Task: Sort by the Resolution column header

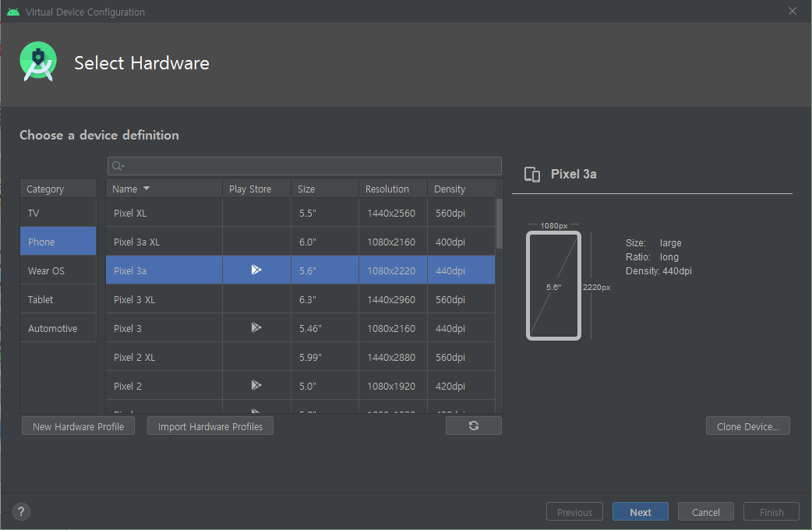Action: 393,189
